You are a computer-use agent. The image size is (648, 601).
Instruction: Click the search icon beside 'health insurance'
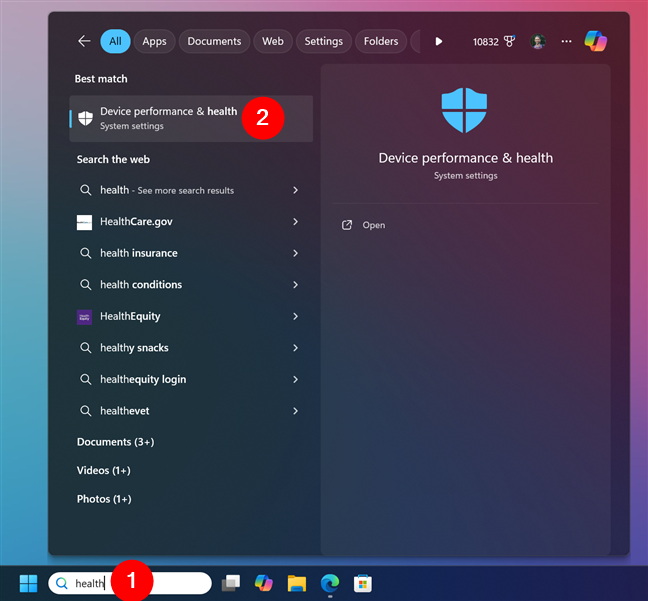coord(86,253)
